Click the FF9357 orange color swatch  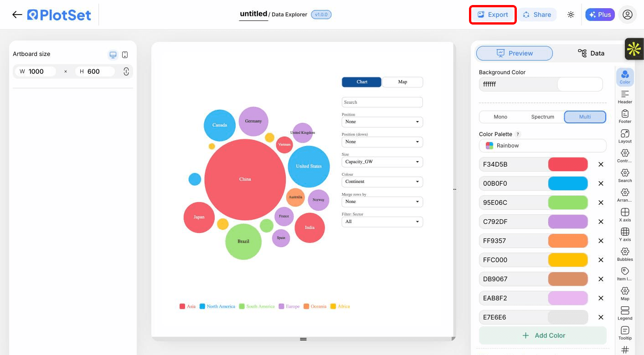[568, 241]
